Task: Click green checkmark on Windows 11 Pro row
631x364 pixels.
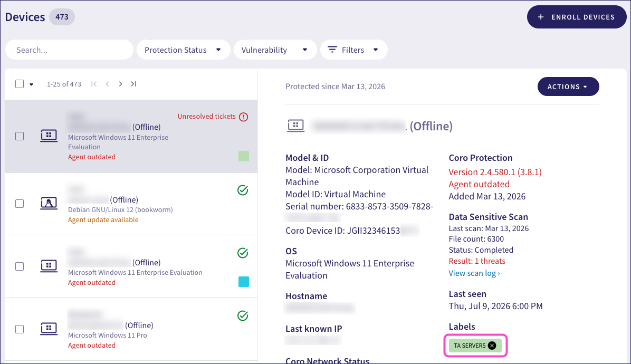Action: click(x=243, y=316)
